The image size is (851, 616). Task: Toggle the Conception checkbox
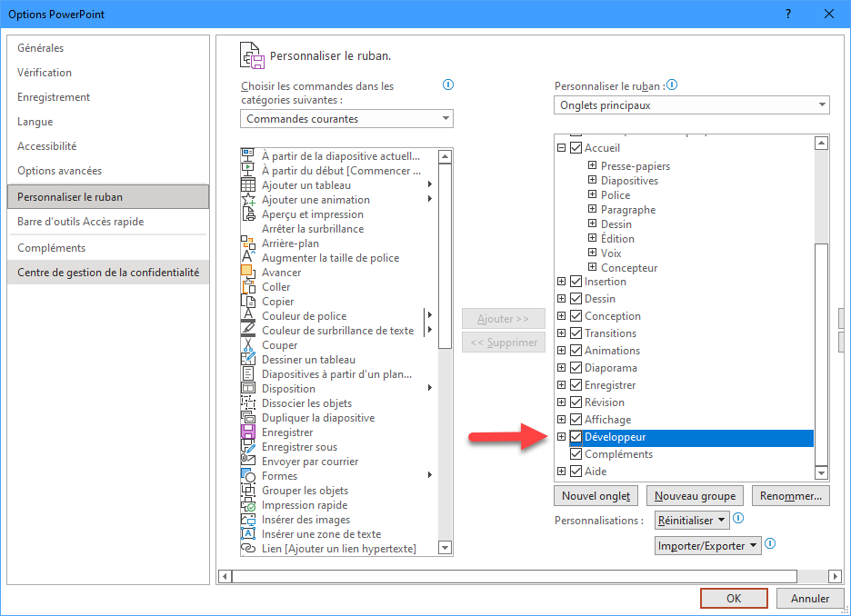coord(576,315)
